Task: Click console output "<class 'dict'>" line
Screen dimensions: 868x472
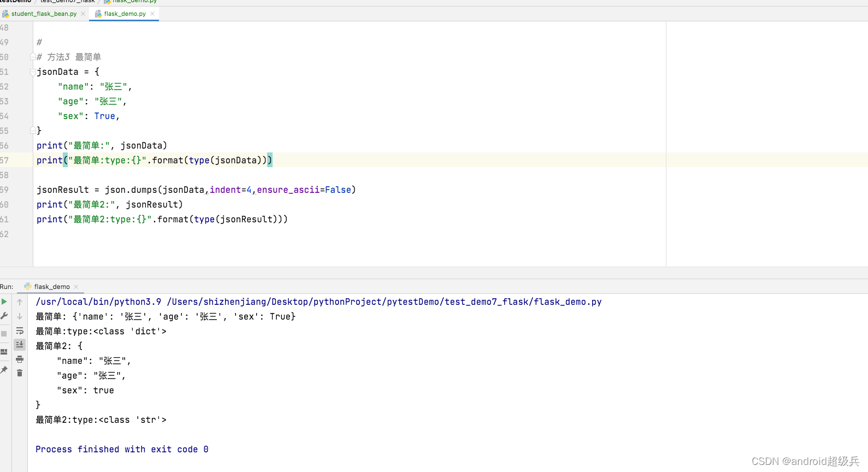Action: click(x=101, y=331)
